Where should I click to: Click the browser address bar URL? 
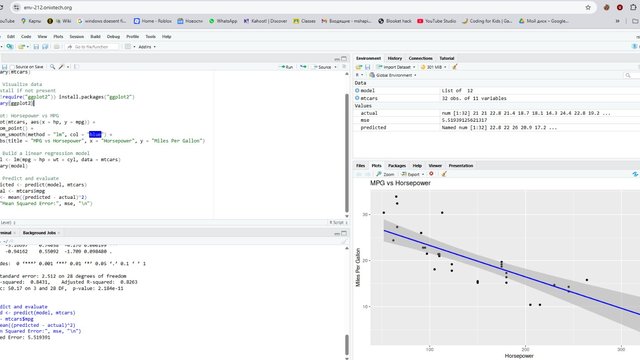(47, 7)
